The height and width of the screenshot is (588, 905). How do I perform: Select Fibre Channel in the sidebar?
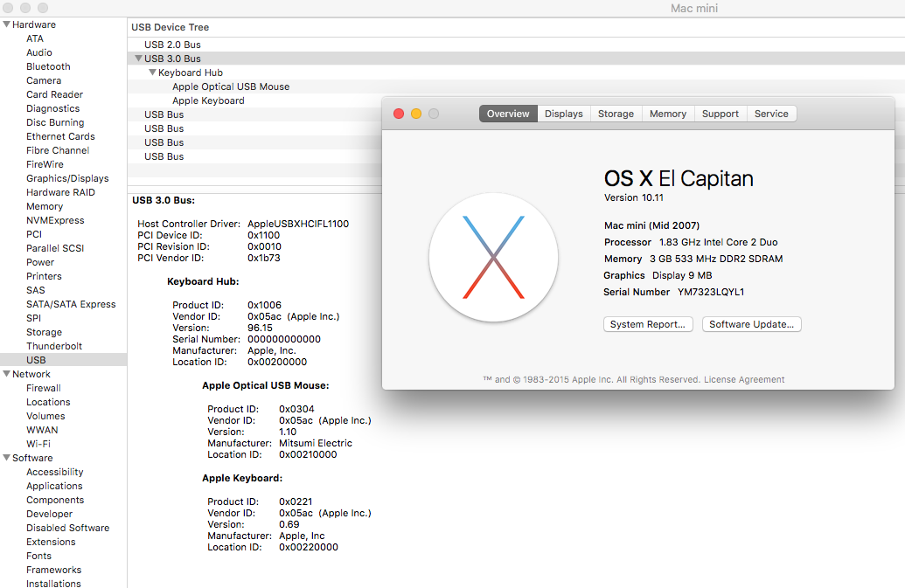click(x=58, y=150)
